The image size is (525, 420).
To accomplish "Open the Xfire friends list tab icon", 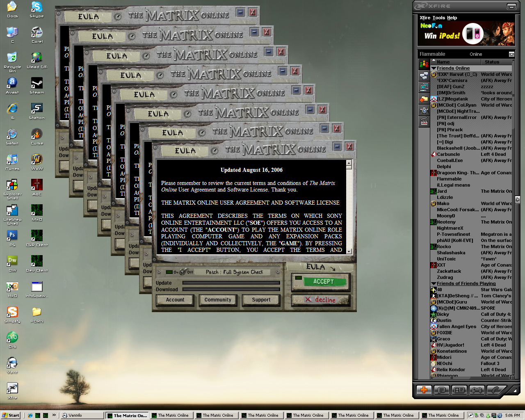I will click(x=424, y=64).
